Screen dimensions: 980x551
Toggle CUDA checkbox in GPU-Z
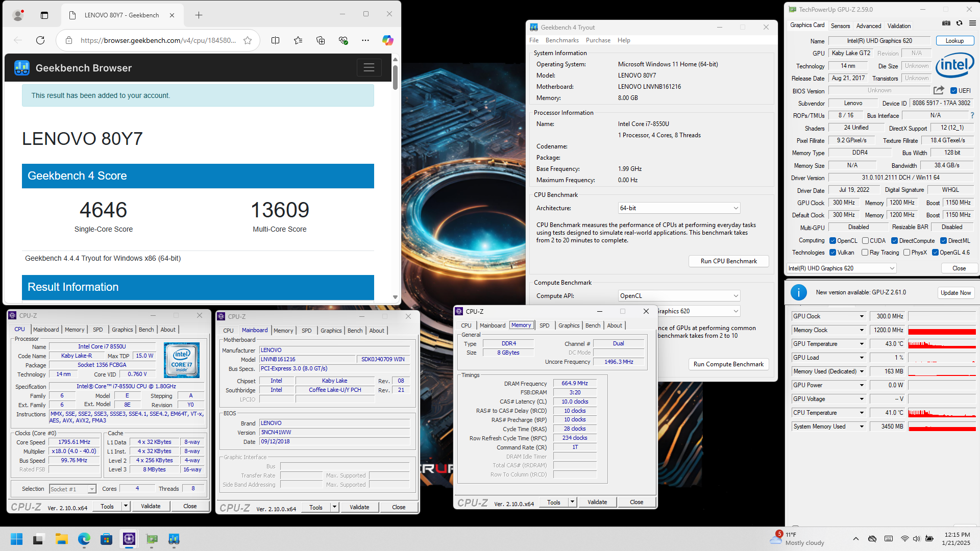(x=865, y=241)
